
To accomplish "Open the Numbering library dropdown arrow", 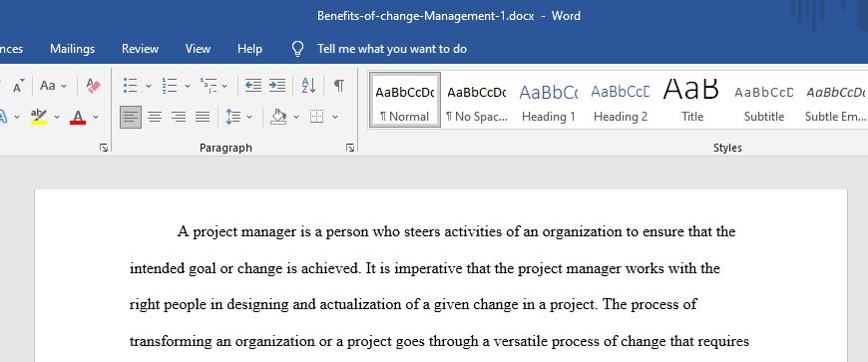I will point(188,86).
